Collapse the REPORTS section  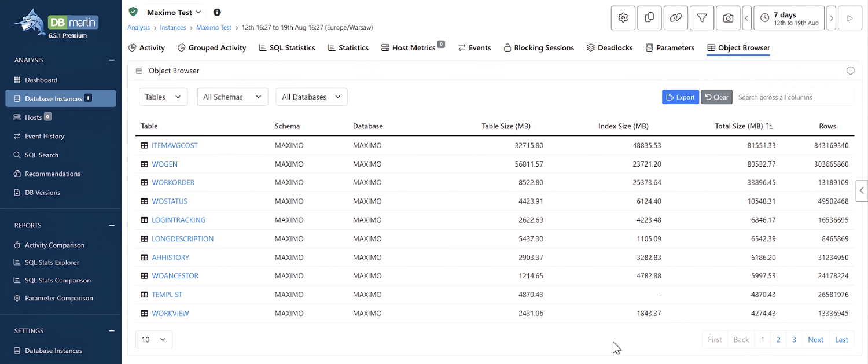(112, 225)
